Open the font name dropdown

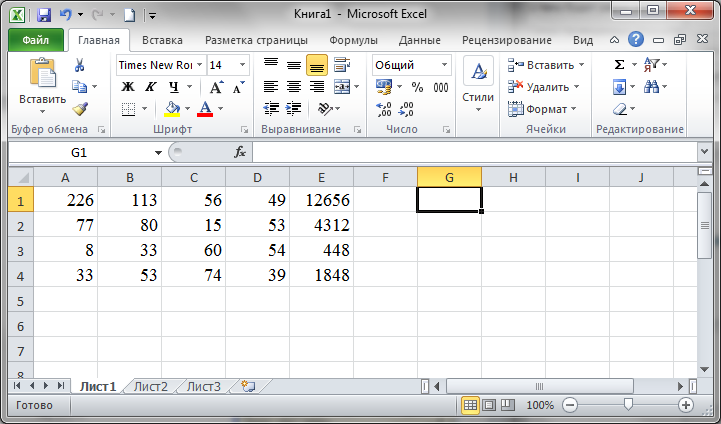coord(200,65)
